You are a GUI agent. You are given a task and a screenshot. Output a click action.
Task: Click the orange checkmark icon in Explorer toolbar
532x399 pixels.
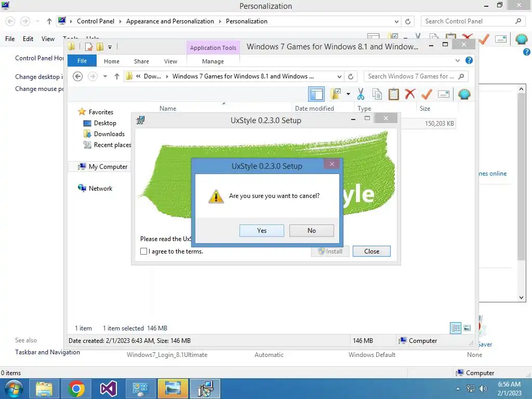coord(427,94)
